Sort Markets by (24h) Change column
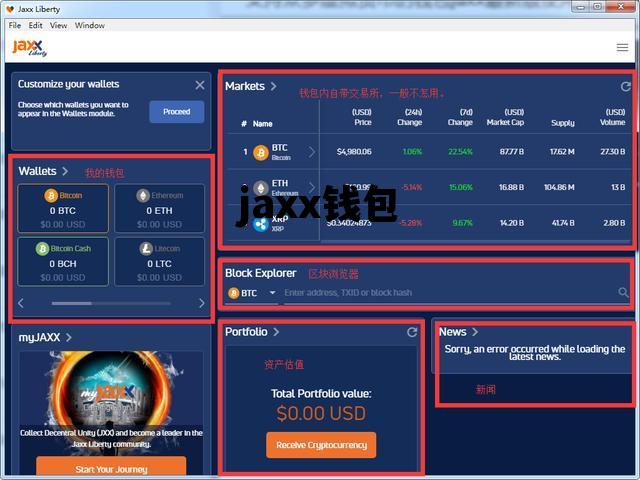 pyautogui.click(x=410, y=117)
